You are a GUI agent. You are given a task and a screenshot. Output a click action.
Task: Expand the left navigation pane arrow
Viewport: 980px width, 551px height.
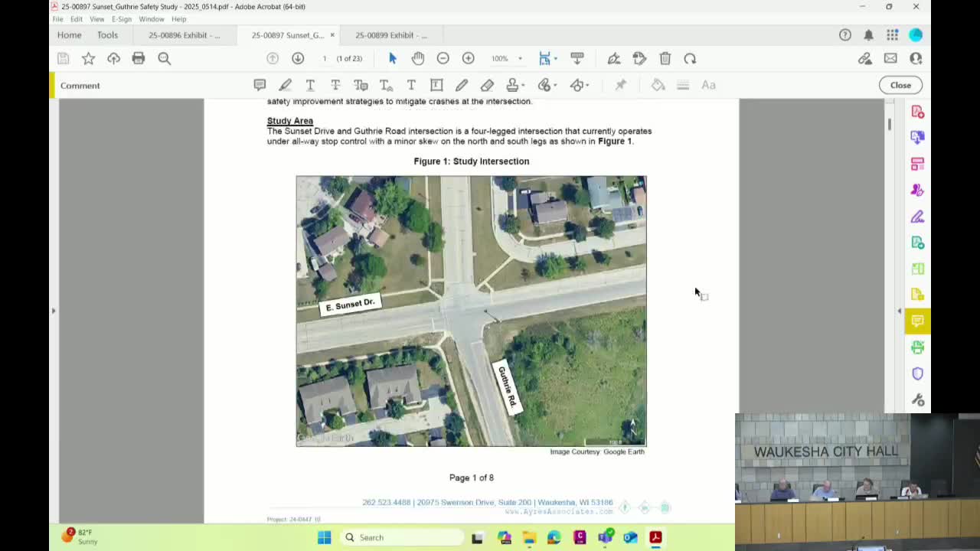pyautogui.click(x=54, y=311)
